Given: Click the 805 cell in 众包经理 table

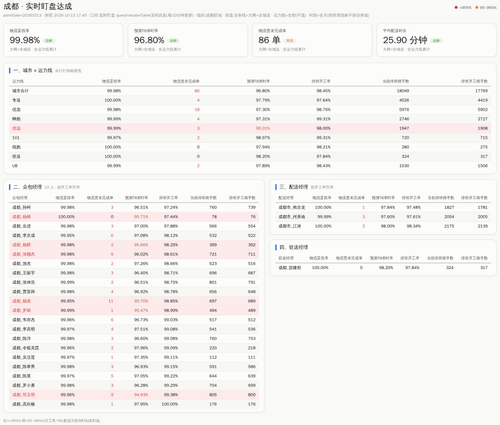Looking at the screenshot, I should tap(213, 395).
